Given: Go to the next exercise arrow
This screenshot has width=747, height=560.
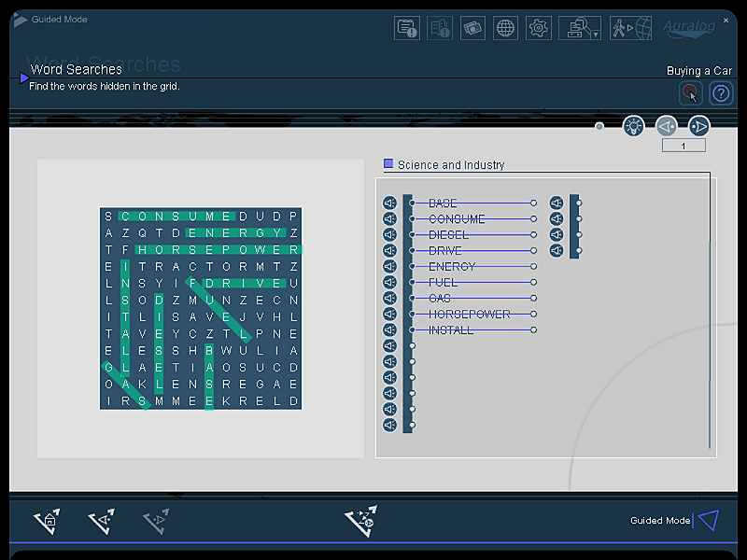Looking at the screenshot, I should coord(698,126).
